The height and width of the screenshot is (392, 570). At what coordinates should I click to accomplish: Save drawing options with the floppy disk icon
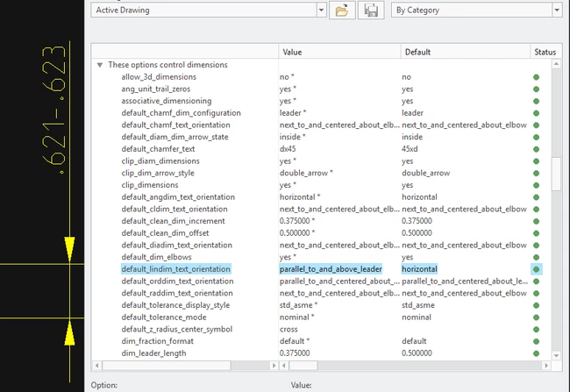click(x=371, y=11)
